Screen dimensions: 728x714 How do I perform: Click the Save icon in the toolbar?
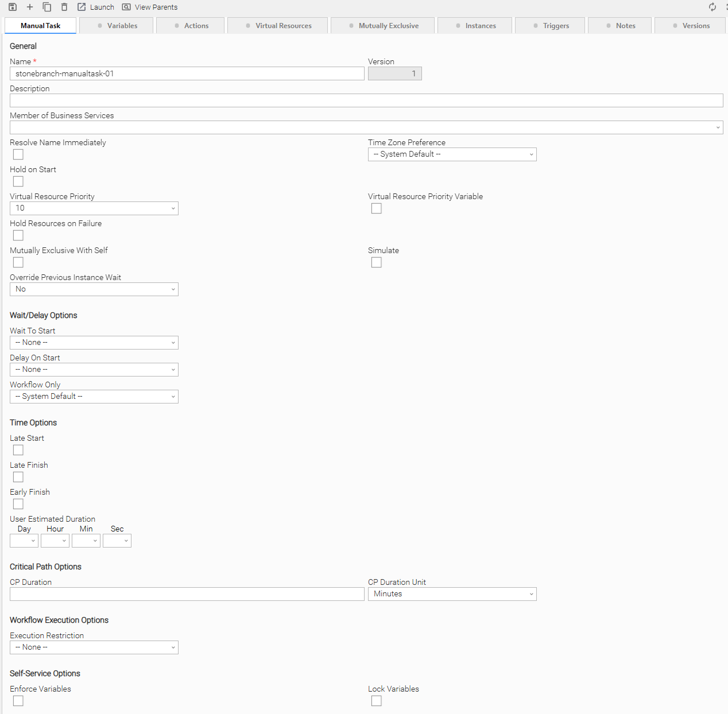coord(13,7)
